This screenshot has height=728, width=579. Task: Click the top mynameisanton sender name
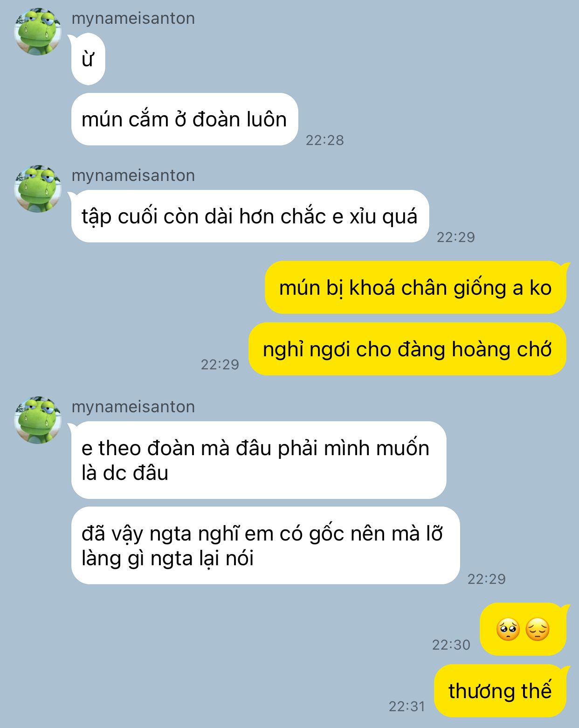click(x=133, y=18)
